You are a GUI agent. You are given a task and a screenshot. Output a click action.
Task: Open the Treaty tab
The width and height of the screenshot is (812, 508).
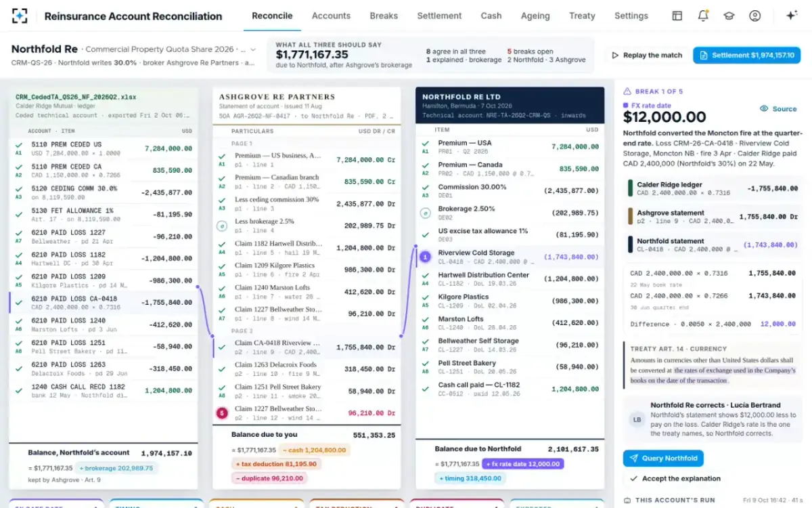[x=582, y=16]
